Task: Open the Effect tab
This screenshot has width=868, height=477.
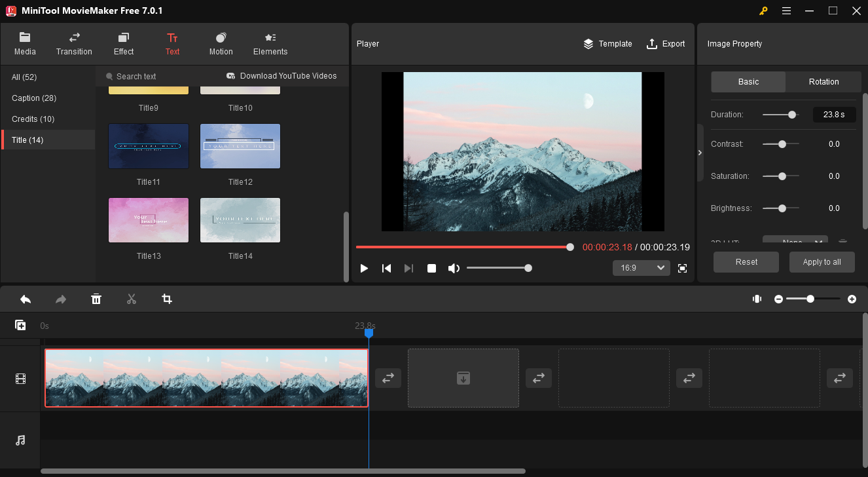Action: (x=124, y=43)
